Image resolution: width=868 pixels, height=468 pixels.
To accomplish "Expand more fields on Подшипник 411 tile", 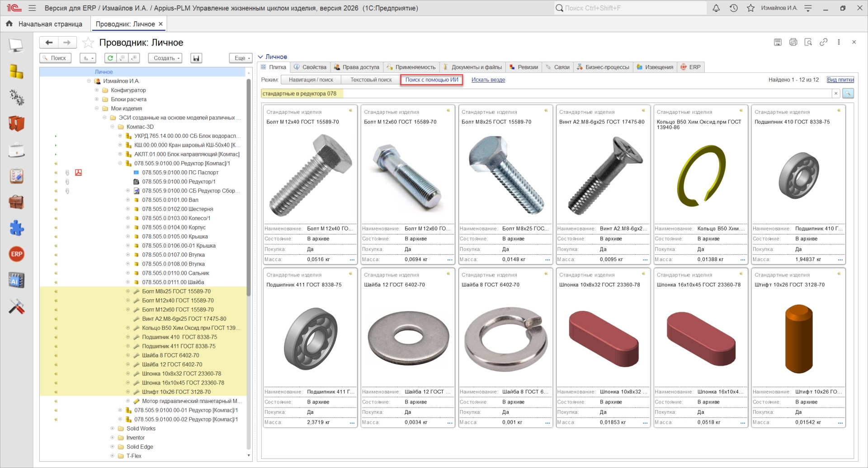I will [352, 423].
